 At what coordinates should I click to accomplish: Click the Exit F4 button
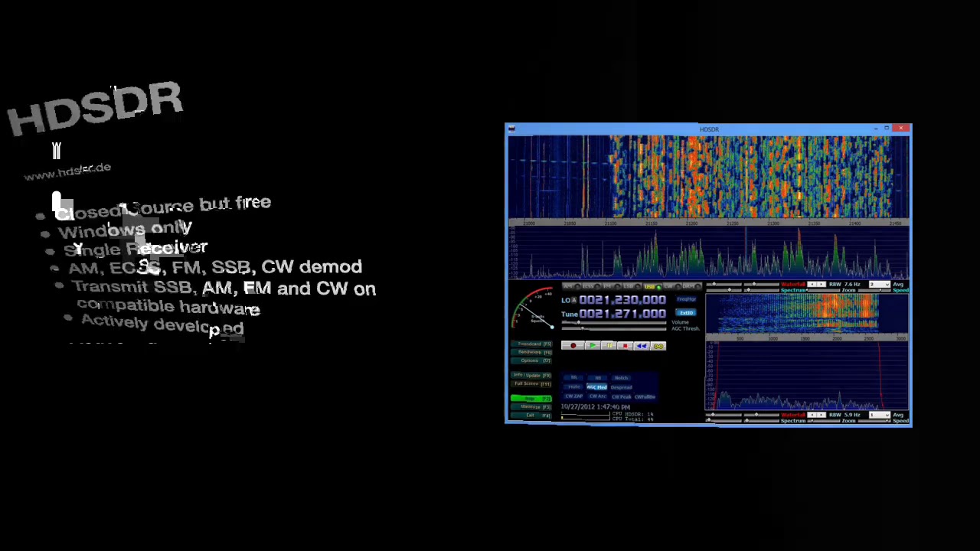(x=531, y=416)
